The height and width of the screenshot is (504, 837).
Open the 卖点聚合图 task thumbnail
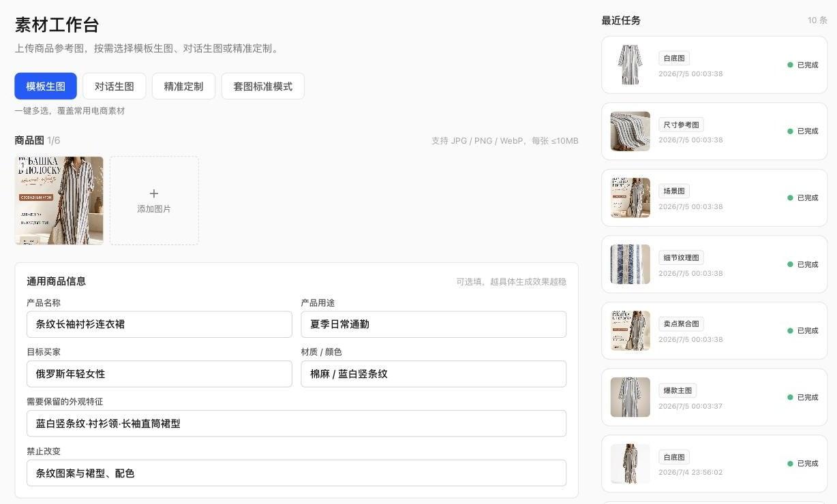point(630,330)
